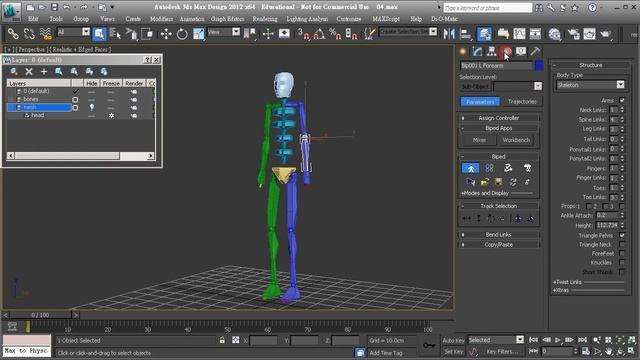Choose the Select and Rotate tool
Screen dimensions: 640x360
(182, 34)
